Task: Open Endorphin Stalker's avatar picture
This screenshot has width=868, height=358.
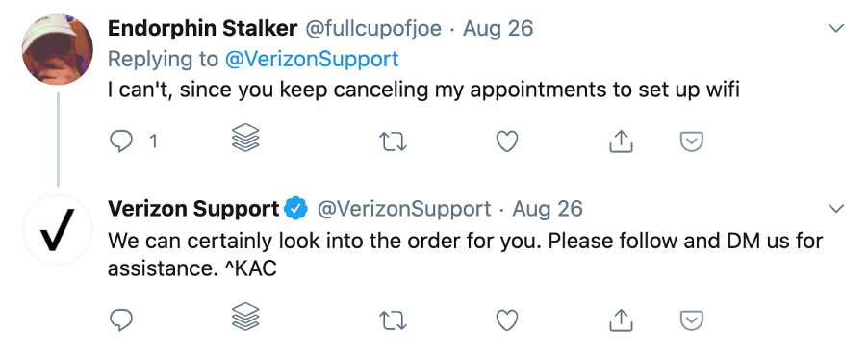Action: pyautogui.click(x=58, y=49)
